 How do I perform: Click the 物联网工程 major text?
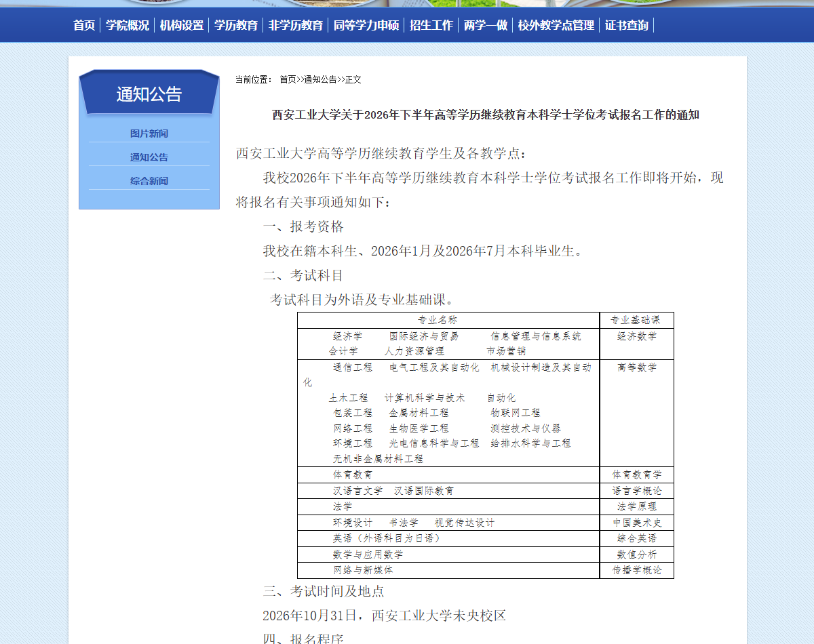[516, 413]
